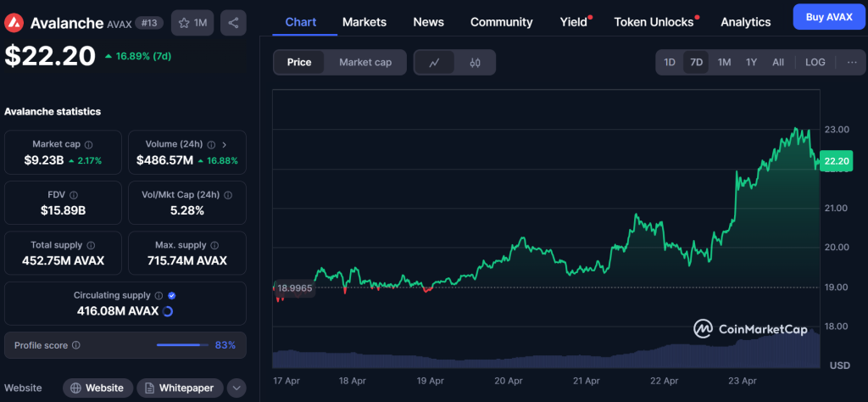
Task: Switch to candlestick chart icon
Action: click(x=475, y=63)
